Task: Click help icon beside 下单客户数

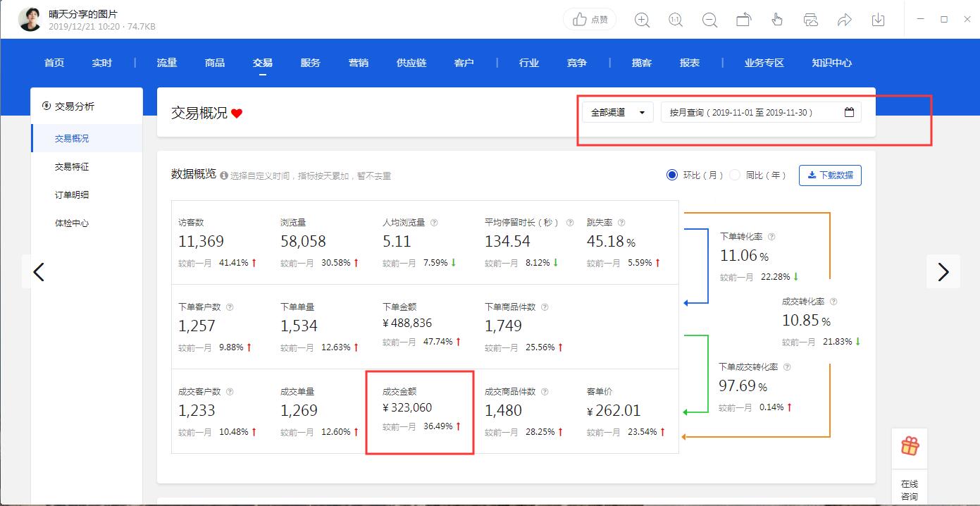Action: [230, 307]
